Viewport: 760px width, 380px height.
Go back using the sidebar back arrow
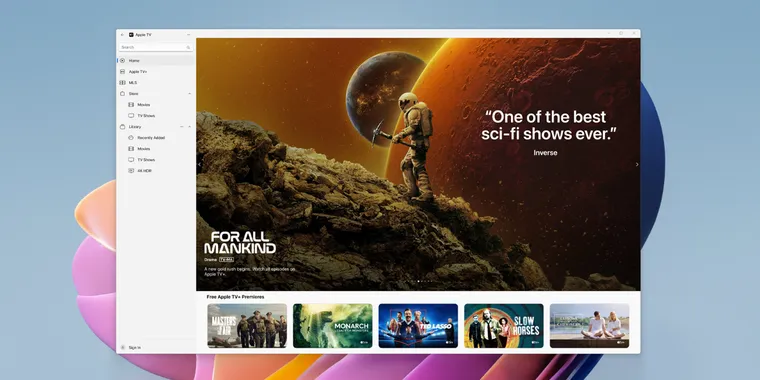(122, 35)
